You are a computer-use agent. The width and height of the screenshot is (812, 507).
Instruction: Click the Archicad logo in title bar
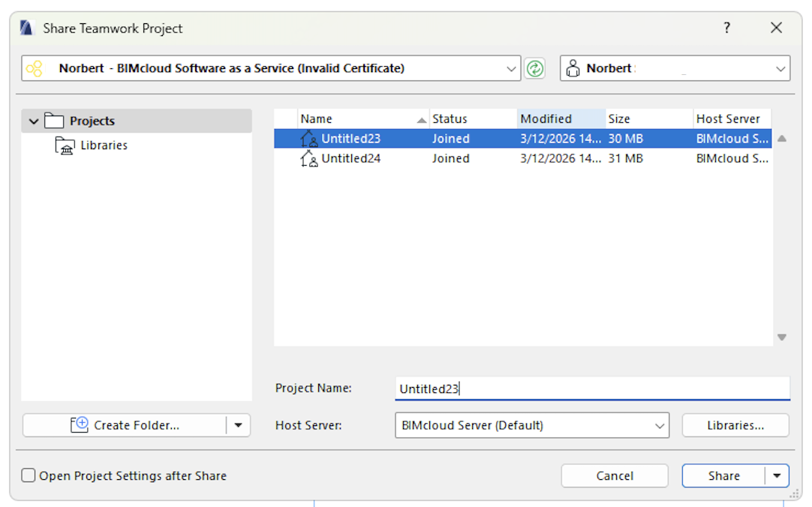pos(26,28)
